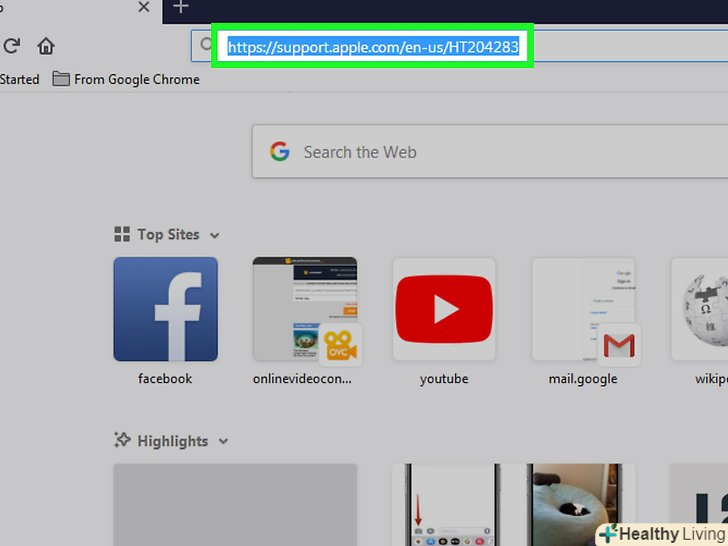Open the blank gray highlight card
Screen dimensions: 728x546
coord(235,505)
